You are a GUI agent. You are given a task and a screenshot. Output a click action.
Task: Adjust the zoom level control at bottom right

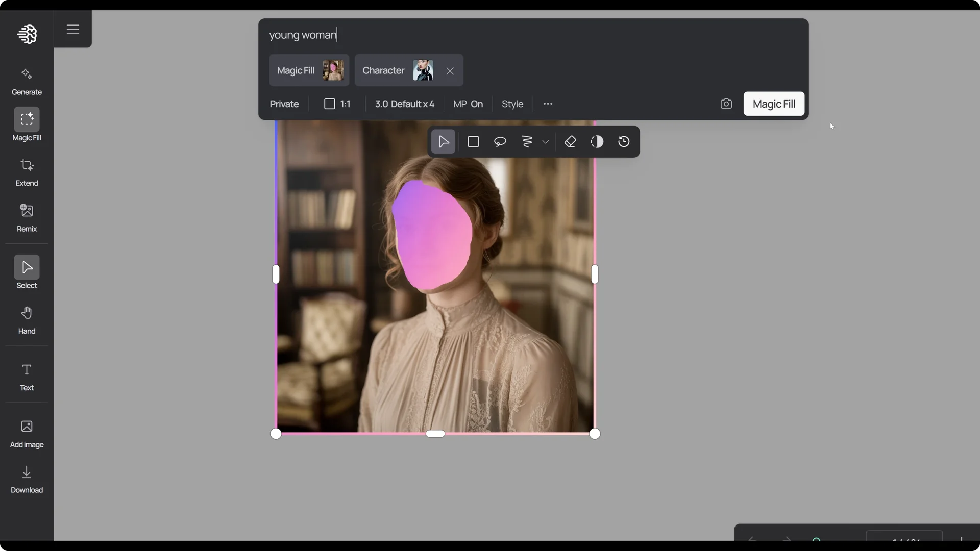[903, 540]
